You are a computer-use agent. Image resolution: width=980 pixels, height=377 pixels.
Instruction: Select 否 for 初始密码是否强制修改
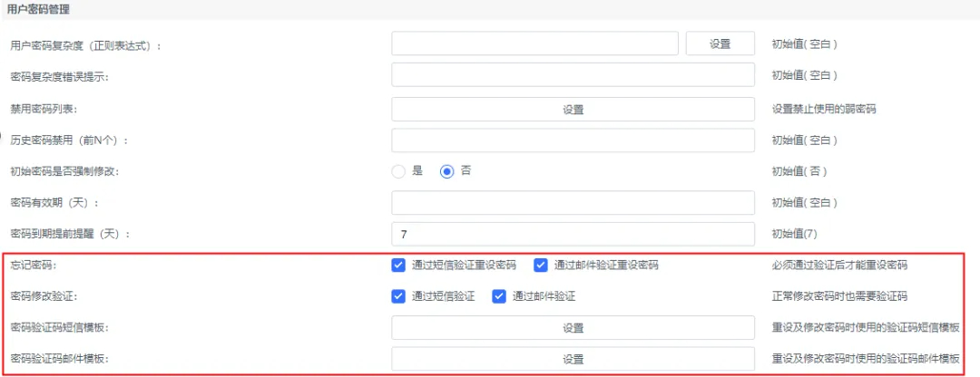pyautogui.click(x=446, y=171)
